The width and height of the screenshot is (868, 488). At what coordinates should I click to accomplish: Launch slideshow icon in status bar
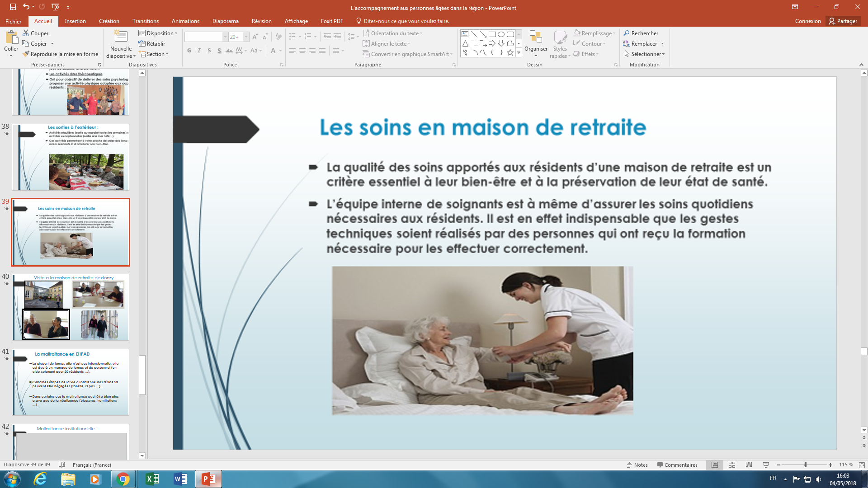point(766,465)
